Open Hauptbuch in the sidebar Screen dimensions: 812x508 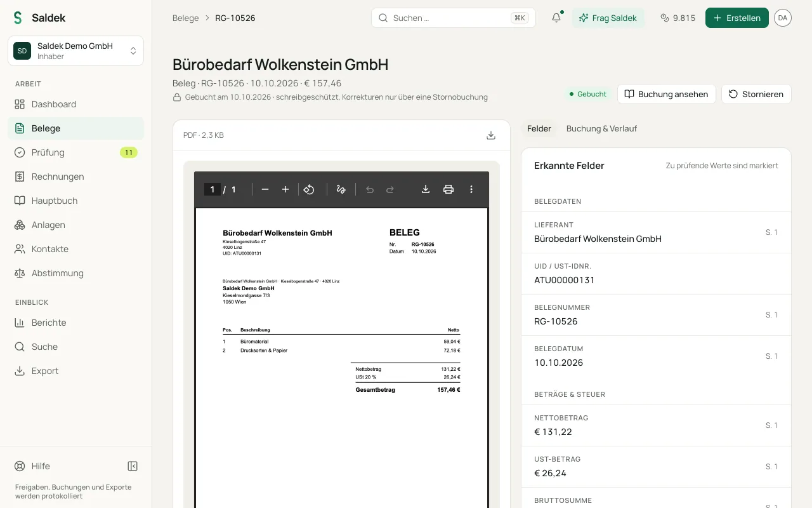tap(76, 201)
